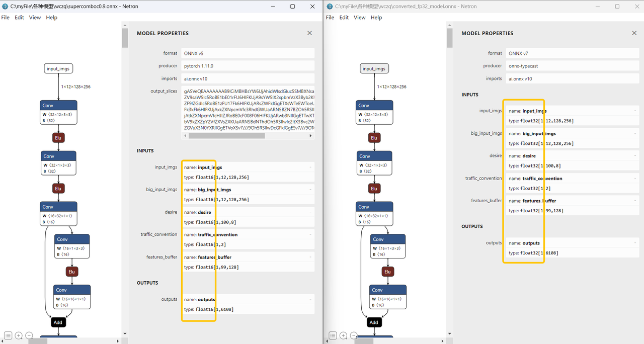
Task: Select the first Elu node in left graph
Action: click(x=58, y=137)
